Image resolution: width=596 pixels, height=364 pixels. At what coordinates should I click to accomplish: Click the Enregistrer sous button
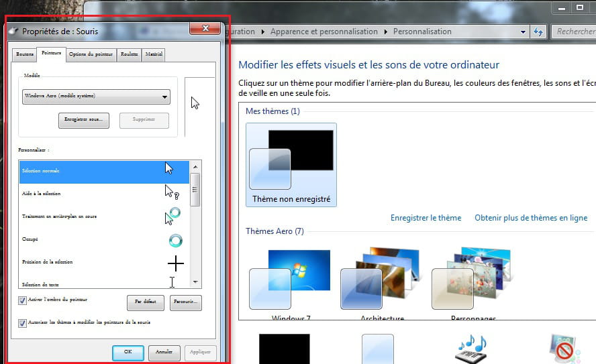point(84,120)
